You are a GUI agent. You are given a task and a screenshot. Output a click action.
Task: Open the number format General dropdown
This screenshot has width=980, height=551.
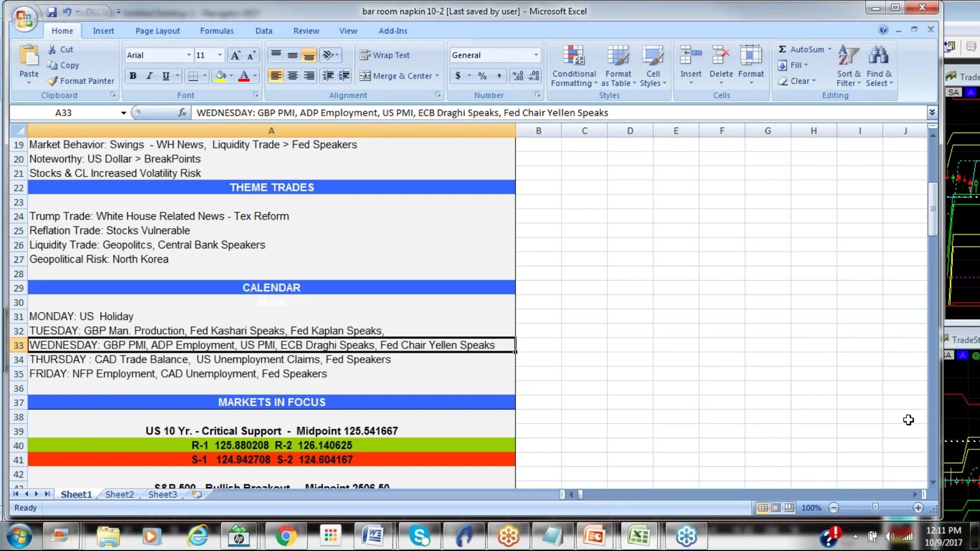tap(536, 55)
